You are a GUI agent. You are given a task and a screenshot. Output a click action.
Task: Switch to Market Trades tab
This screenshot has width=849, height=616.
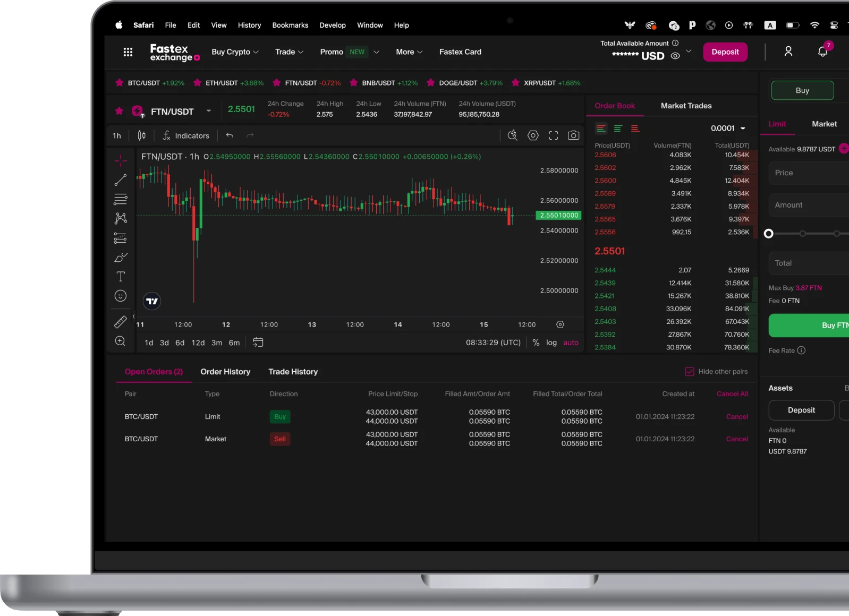[686, 106]
